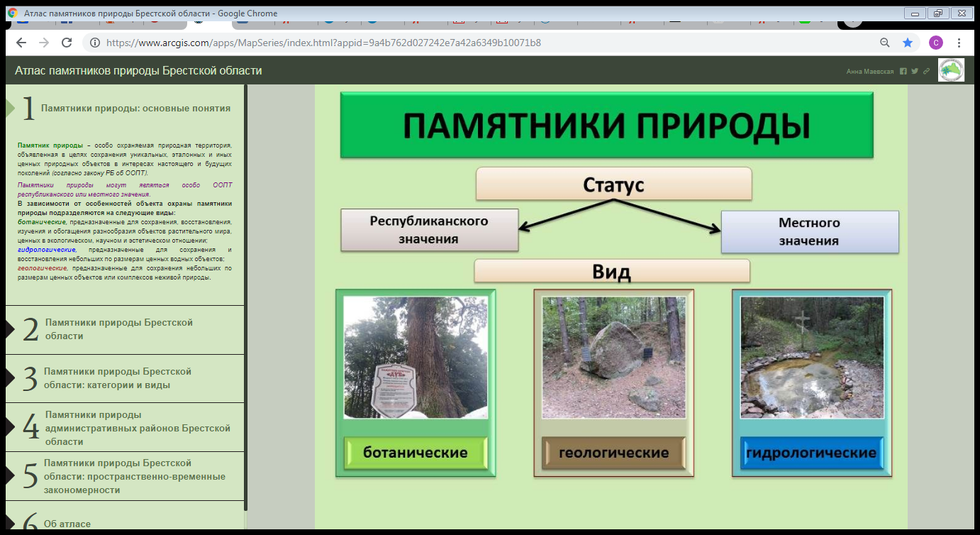Go back to the previous page

pos(21,43)
